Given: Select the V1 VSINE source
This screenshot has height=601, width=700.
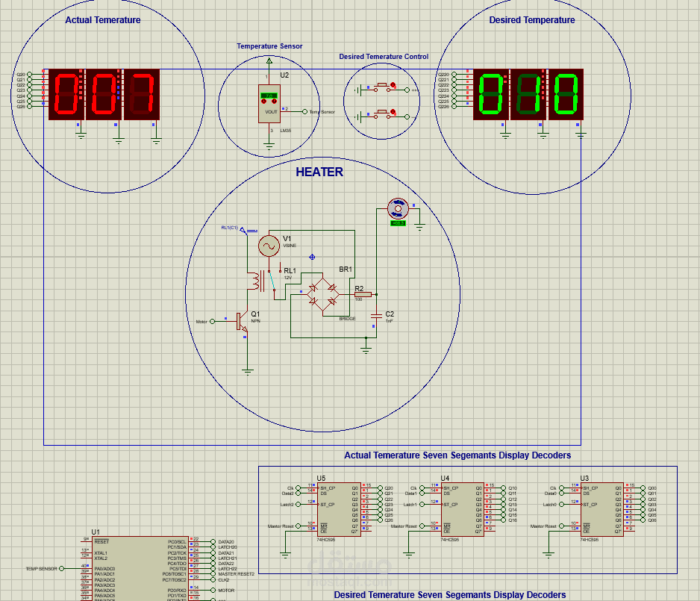Looking at the screenshot, I should click(269, 246).
